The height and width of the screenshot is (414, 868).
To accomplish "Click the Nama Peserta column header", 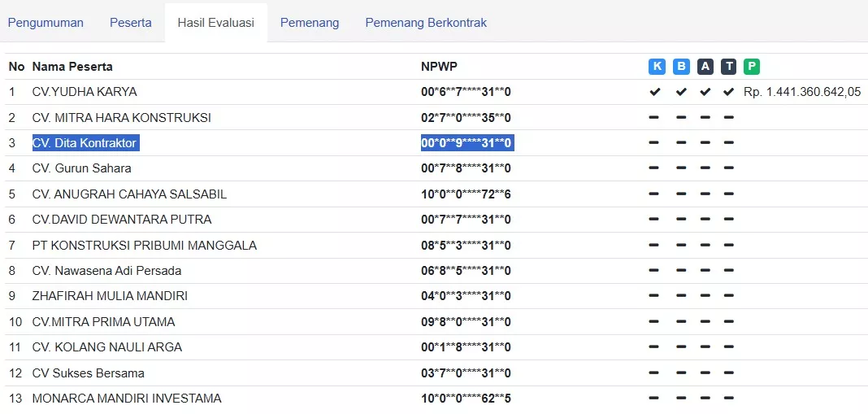I will pos(72,67).
